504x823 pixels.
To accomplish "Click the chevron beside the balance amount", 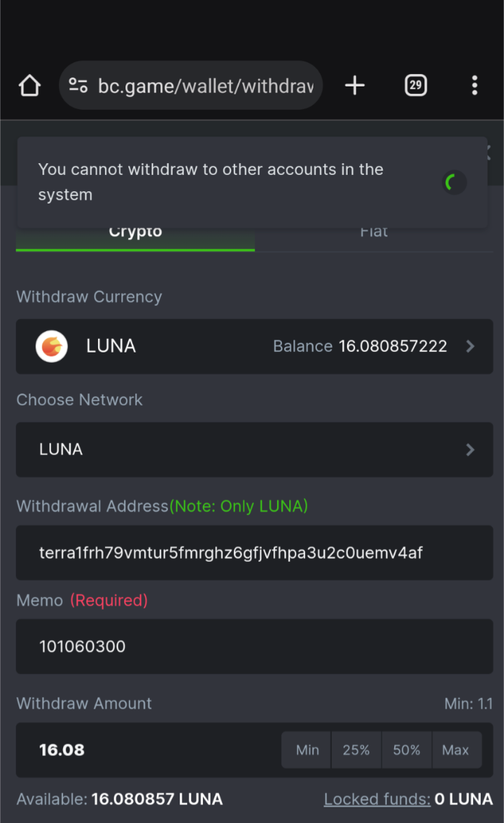I will (x=470, y=346).
